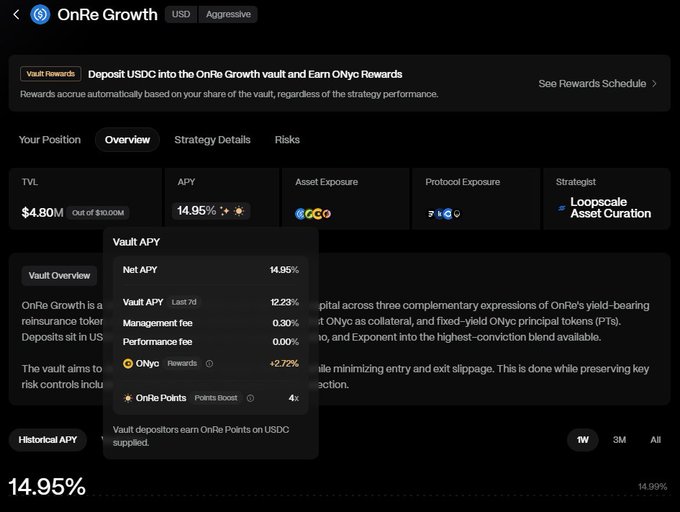
Task: Click 'Out of $10.00M' capacity badge
Action: pyautogui.click(x=98, y=213)
